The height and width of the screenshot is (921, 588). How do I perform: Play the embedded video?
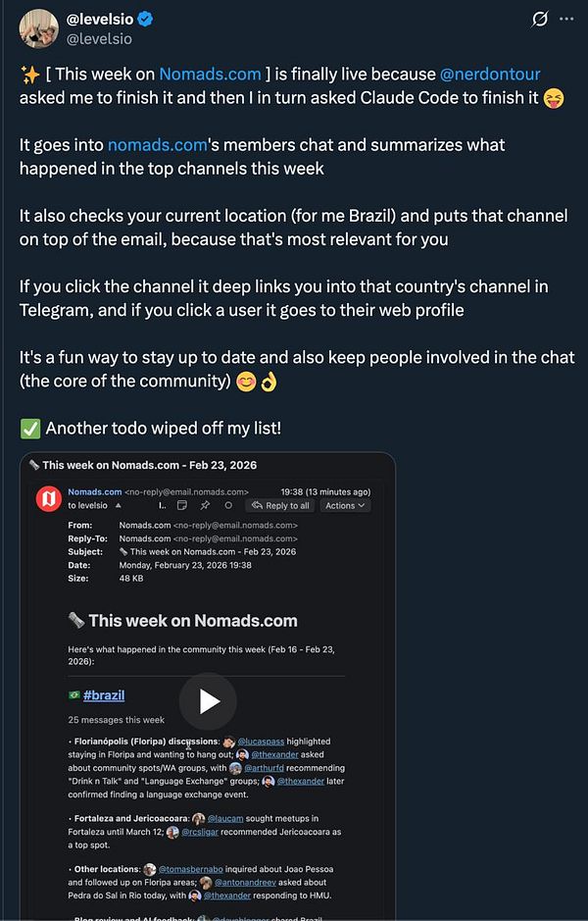point(208,700)
